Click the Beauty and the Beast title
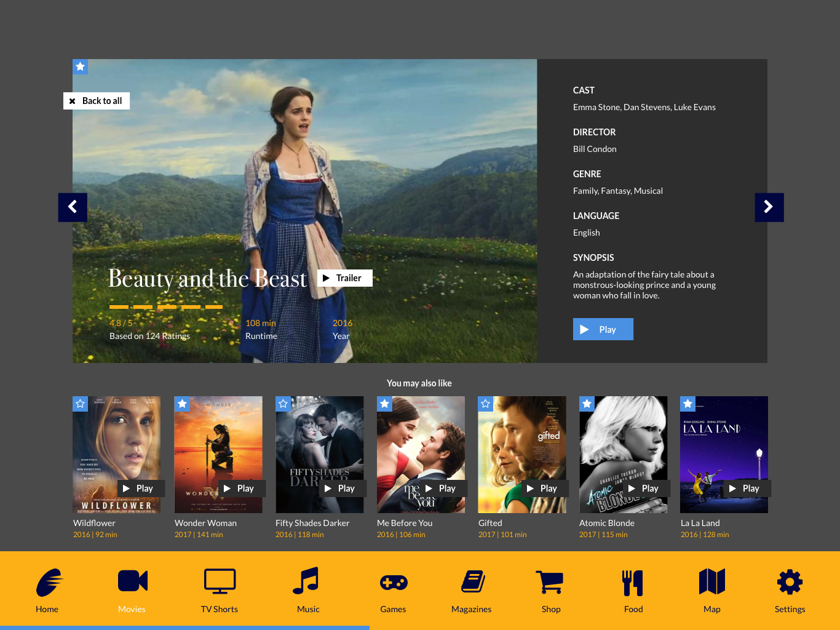This screenshot has width=840, height=630. click(x=207, y=279)
